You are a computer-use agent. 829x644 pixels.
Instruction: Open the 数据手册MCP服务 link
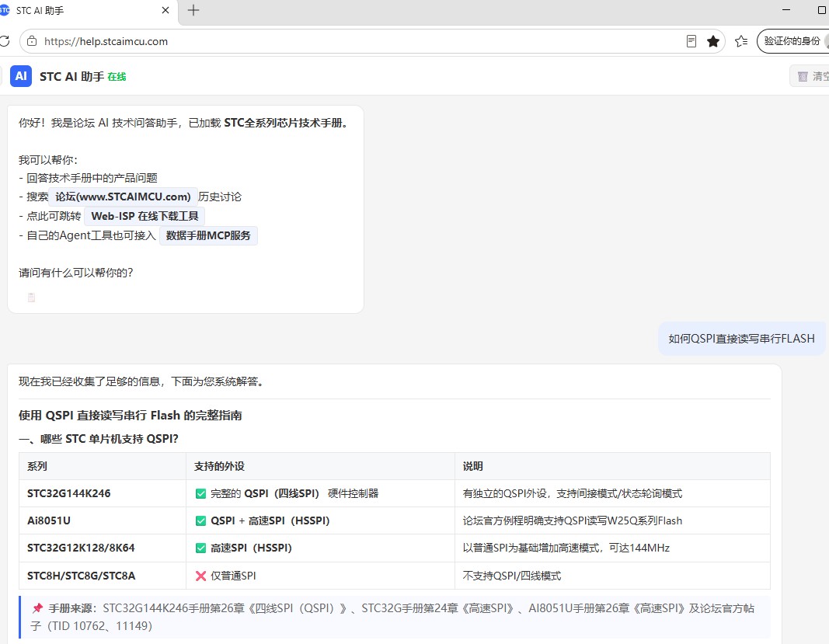pyautogui.click(x=208, y=235)
